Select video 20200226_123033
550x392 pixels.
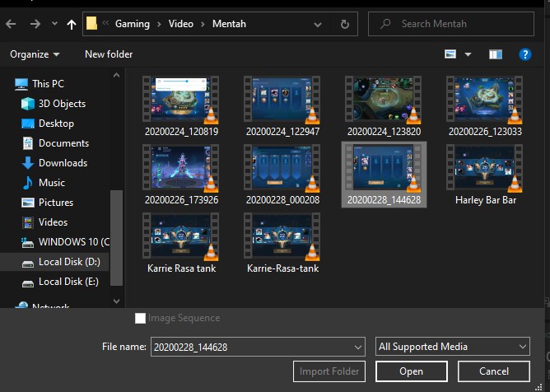tap(485, 106)
